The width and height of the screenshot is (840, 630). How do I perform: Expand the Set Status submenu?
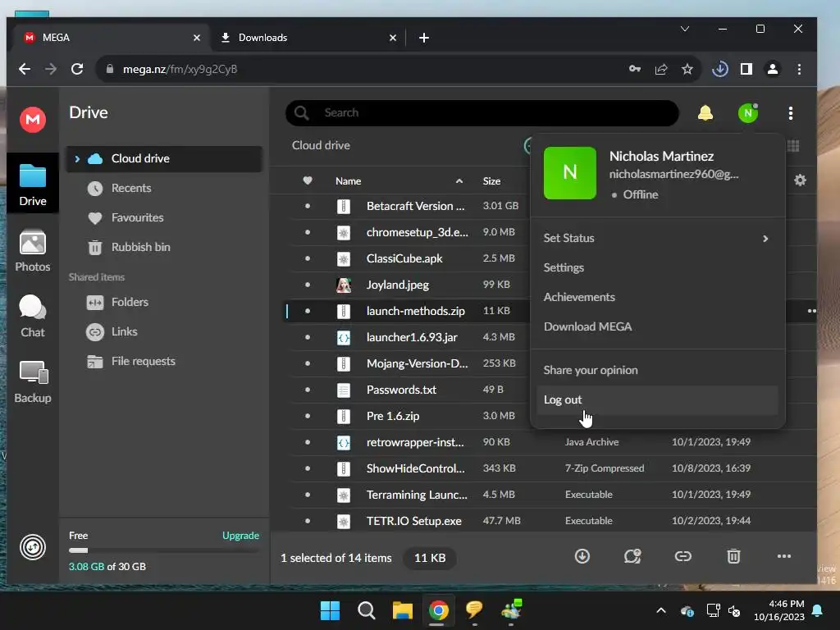pos(765,239)
